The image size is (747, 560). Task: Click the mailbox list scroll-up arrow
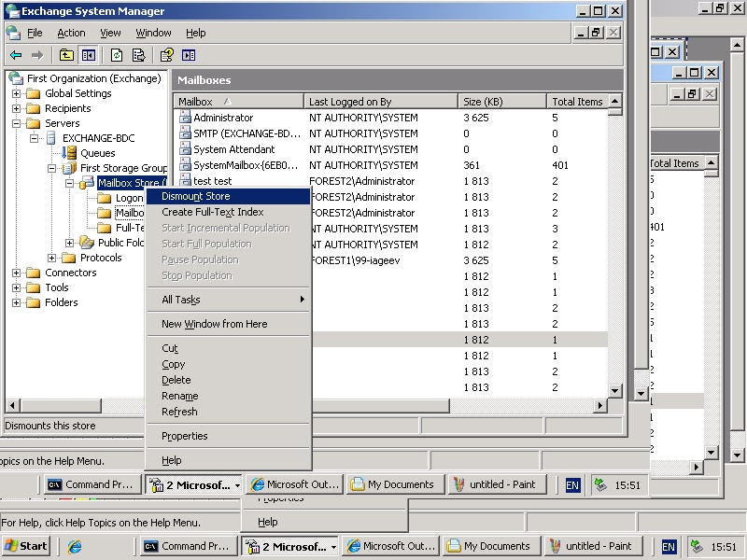point(615,101)
